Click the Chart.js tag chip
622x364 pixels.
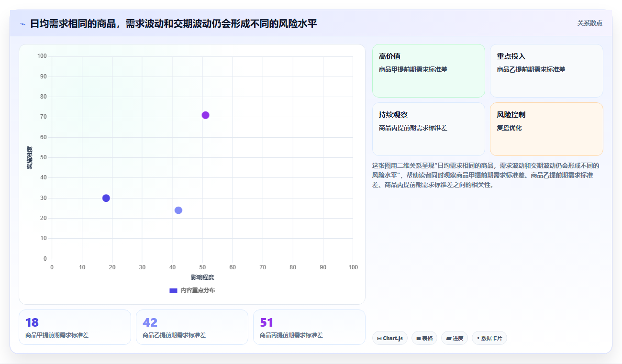tap(390, 338)
